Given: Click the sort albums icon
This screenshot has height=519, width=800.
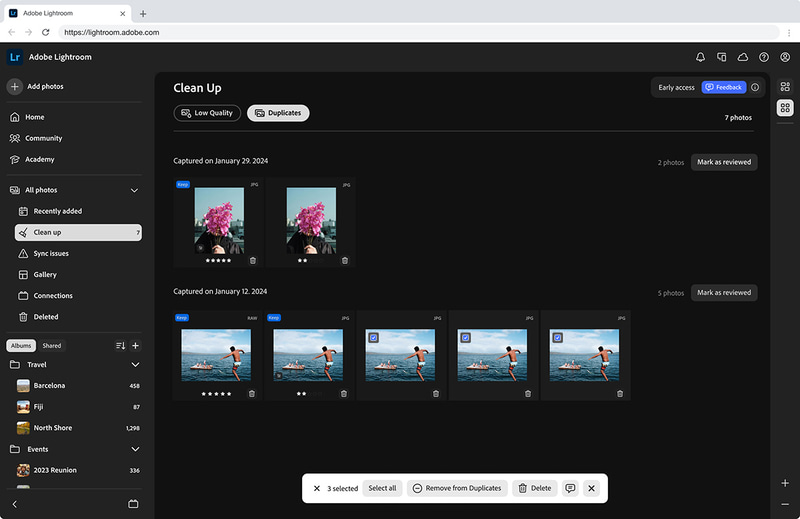Looking at the screenshot, I should tap(120, 345).
